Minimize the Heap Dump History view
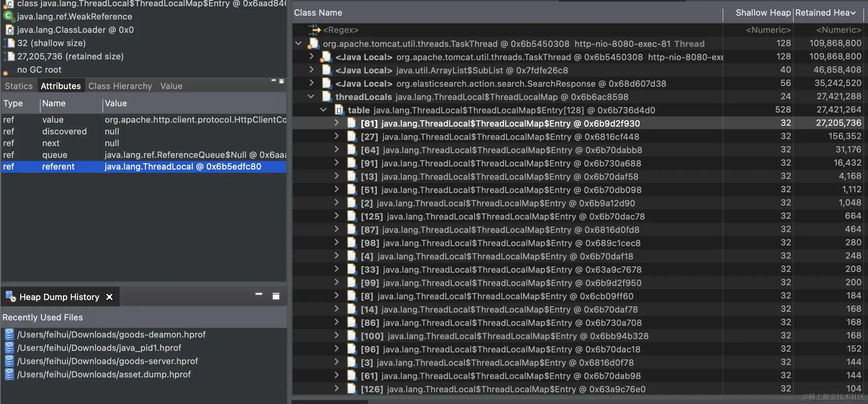This screenshot has height=404, width=868. click(259, 294)
